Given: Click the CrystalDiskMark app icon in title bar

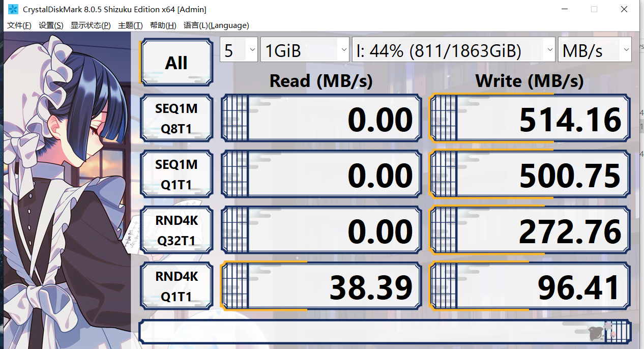Looking at the screenshot, I should coord(13,9).
